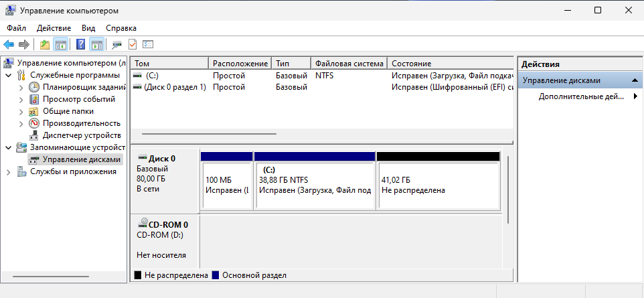Click Исправен (Шифрованный (EFI) status cell
Image resolution: width=644 pixels, height=298 pixels.
click(x=452, y=87)
